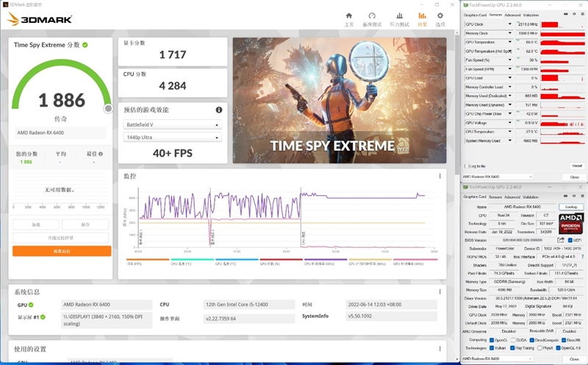Switch to Validation tab in the GPU-Z Graphics Card window
The width and height of the screenshot is (588, 365).
pos(530,196)
